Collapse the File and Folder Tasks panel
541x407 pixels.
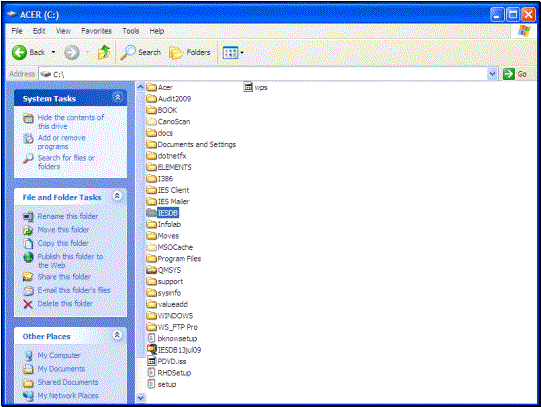117,196
